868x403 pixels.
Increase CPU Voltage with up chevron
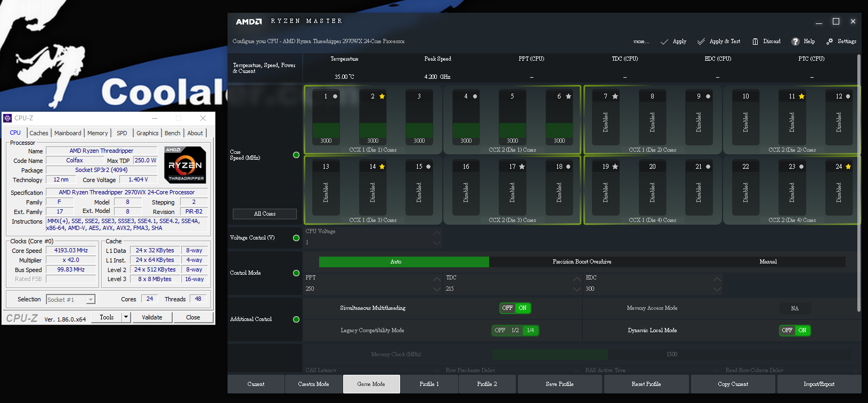(437, 233)
